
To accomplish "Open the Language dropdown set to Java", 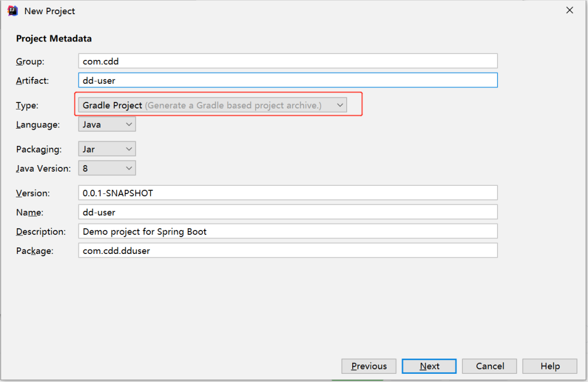I will click(107, 124).
